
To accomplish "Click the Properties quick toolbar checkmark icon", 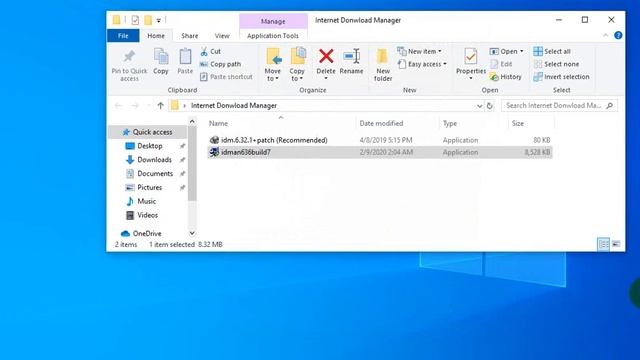I will 135,20.
